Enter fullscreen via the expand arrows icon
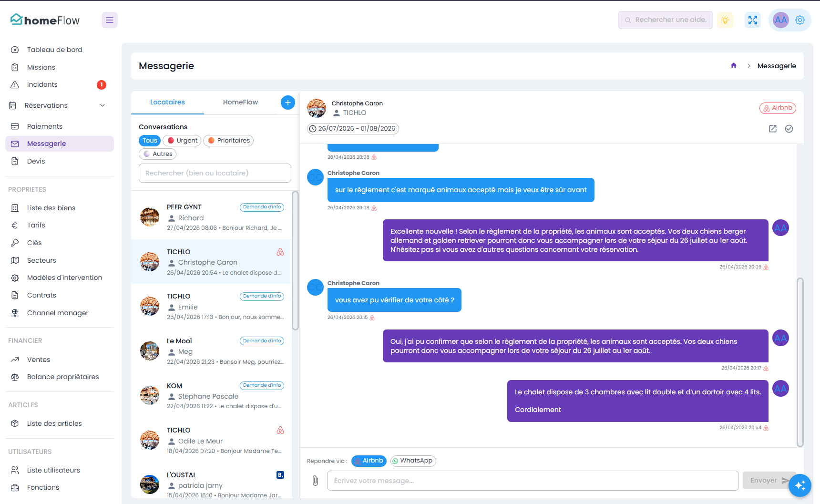Viewport: 820px width, 504px height. click(753, 20)
